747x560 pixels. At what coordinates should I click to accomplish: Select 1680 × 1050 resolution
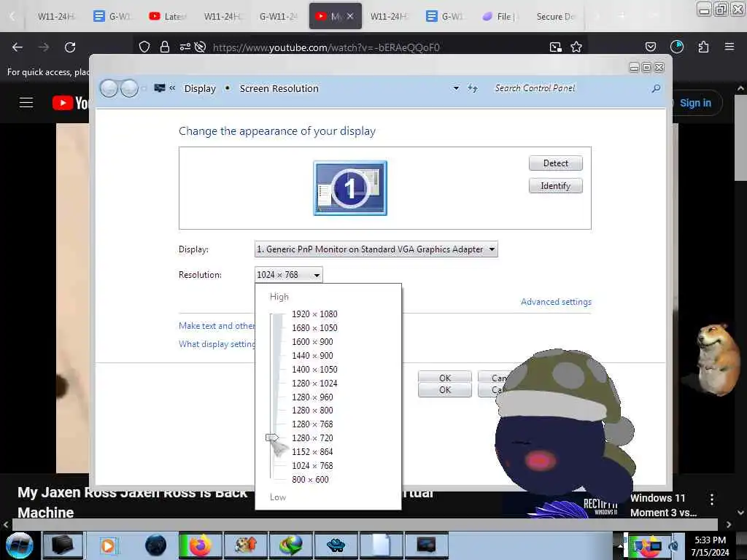point(314,328)
